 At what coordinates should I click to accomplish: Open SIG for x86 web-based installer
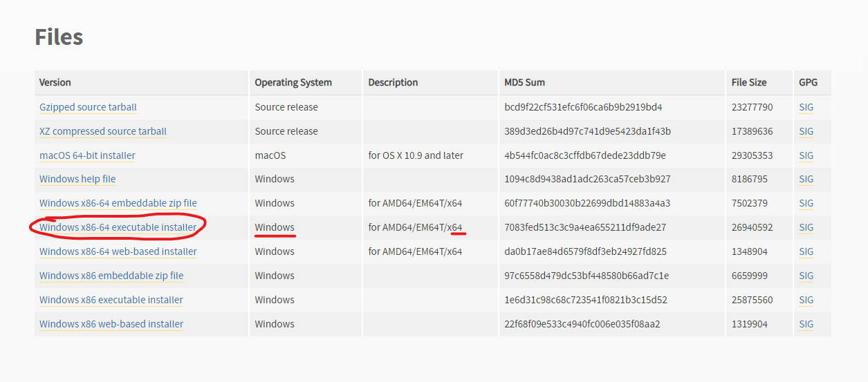(806, 324)
